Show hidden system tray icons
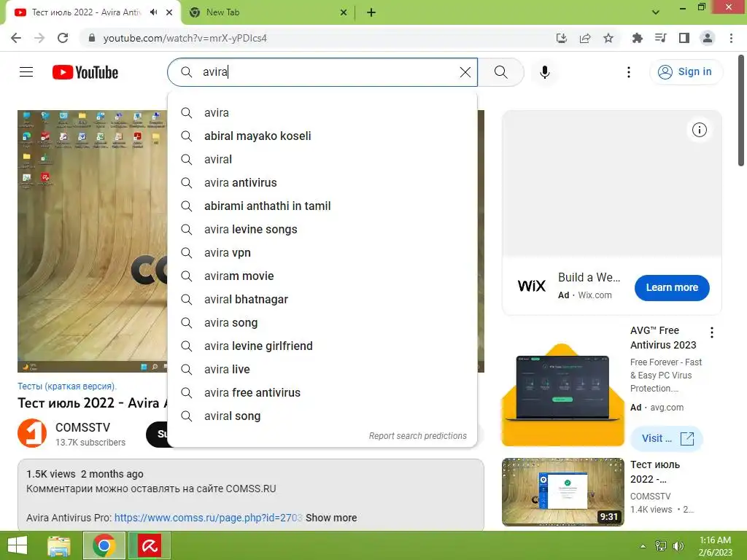 pyautogui.click(x=643, y=546)
